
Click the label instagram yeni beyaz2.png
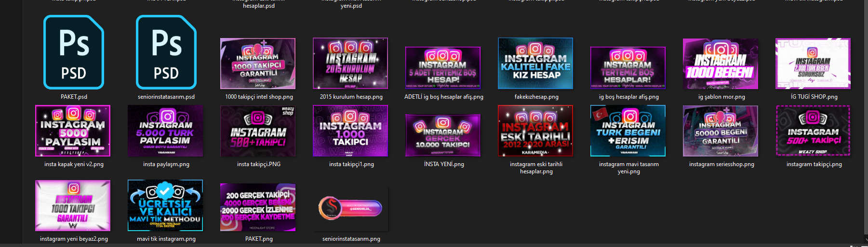tap(74, 239)
